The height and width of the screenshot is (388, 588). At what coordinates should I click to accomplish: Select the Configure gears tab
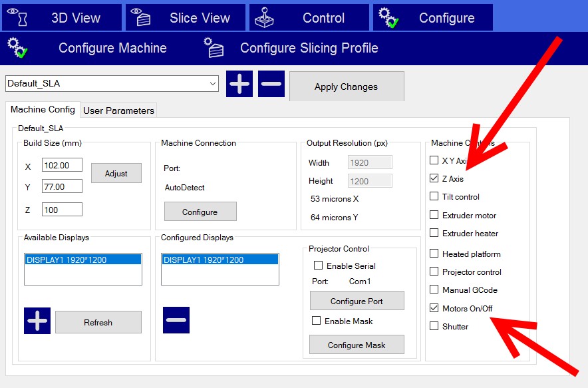432,18
